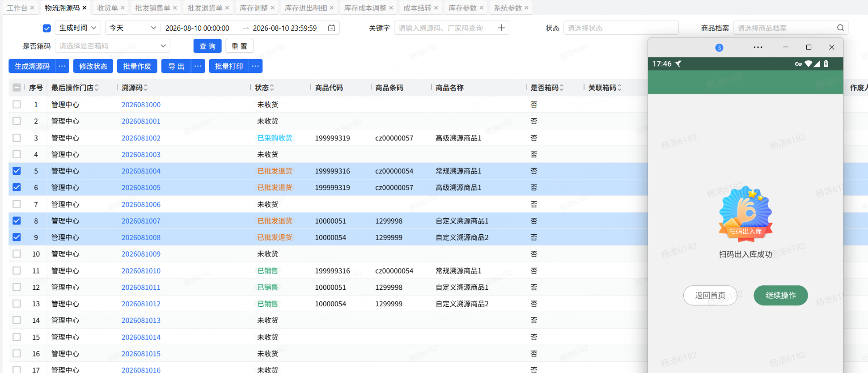This screenshot has width=868, height=373.
Task: Click the 查询 button
Action: coord(207,46)
